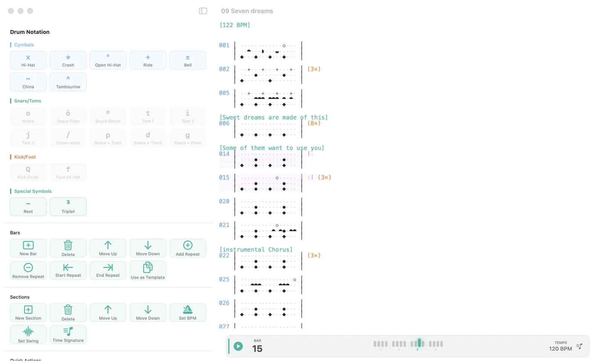Insert a Tambourine note
The height and width of the screenshot is (364, 603).
[68, 82]
